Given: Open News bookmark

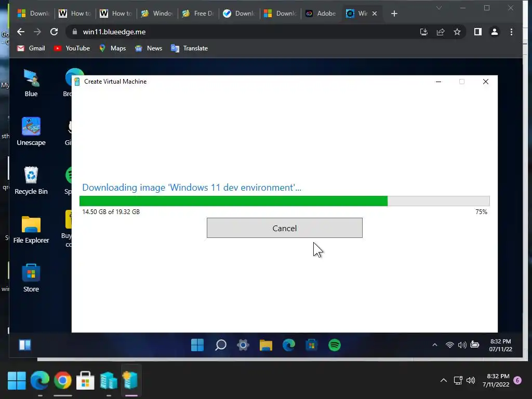Looking at the screenshot, I should (x=149, y=48).
